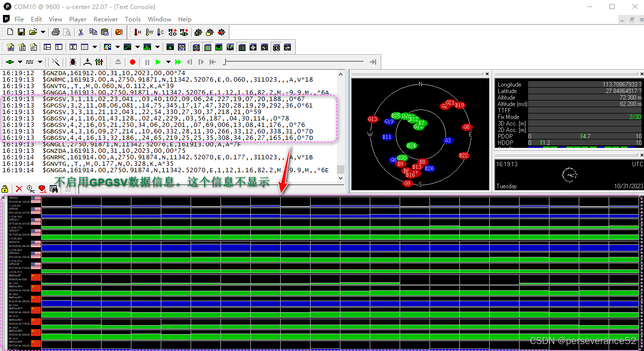Open the dropdown next to histogram view

coord(157,47)
